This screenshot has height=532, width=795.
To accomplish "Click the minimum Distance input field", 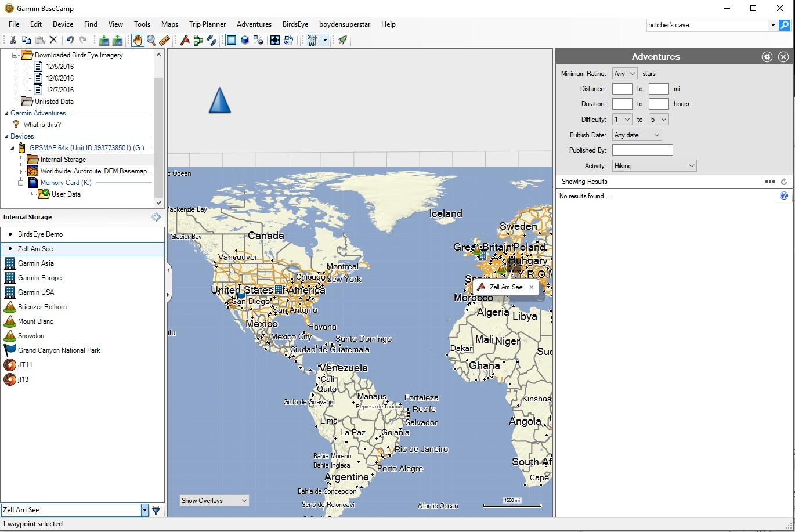I will tap(622, 89).
